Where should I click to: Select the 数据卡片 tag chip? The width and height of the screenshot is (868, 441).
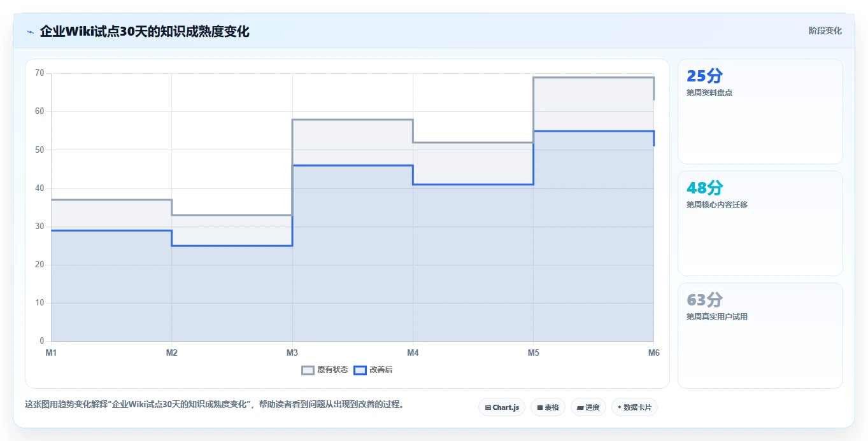[634, 407]
